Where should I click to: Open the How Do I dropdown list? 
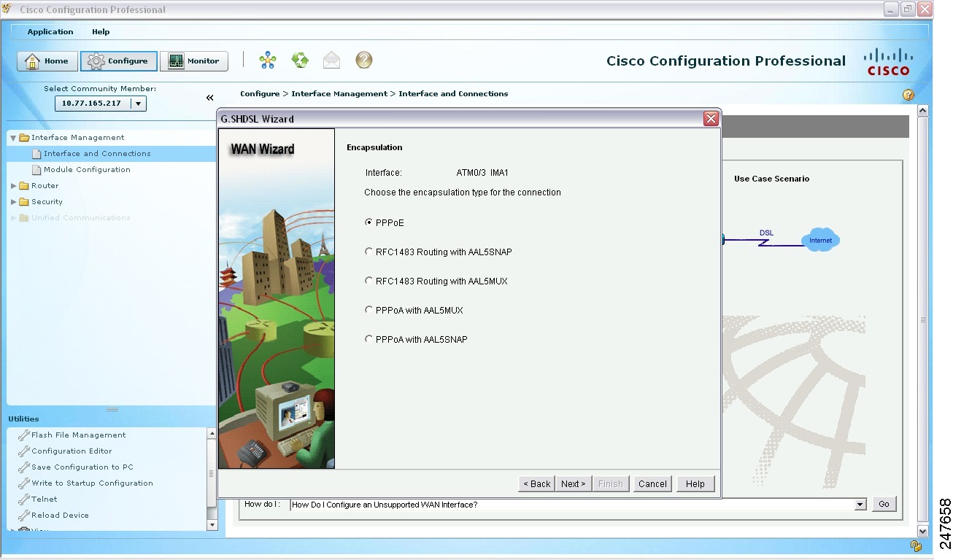[x=860, y=504]
